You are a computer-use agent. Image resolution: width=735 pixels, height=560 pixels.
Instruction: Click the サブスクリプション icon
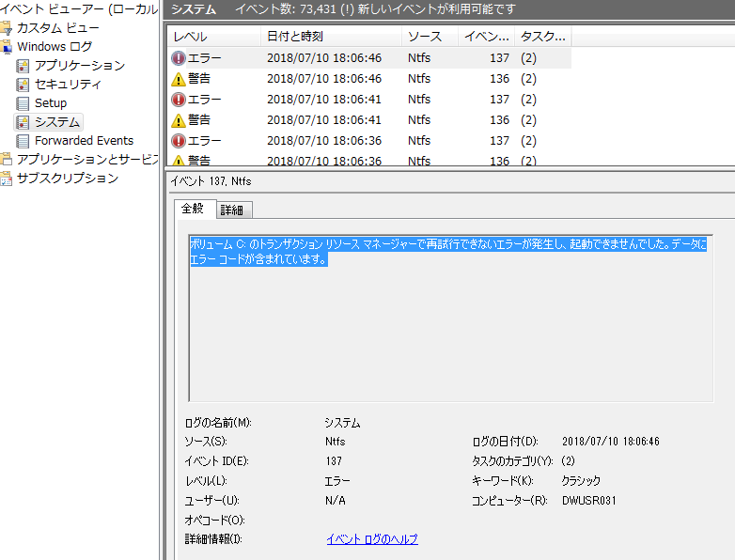point(6,179)
